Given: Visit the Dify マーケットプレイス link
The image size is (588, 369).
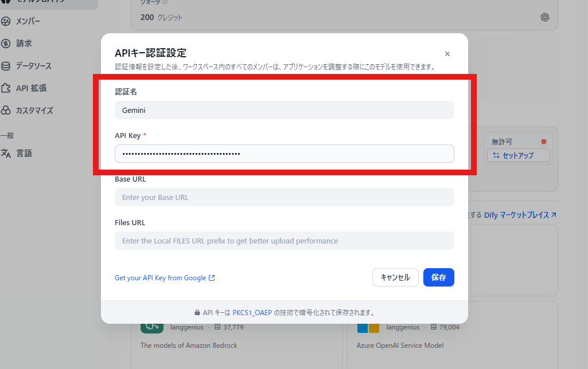Looking at the screenshot, I should click(x=520, y=215).
